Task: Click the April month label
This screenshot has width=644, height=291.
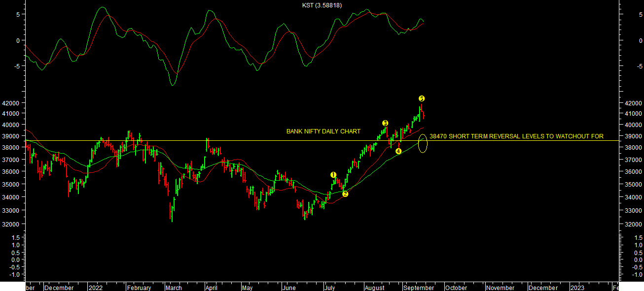Action: 211,288
